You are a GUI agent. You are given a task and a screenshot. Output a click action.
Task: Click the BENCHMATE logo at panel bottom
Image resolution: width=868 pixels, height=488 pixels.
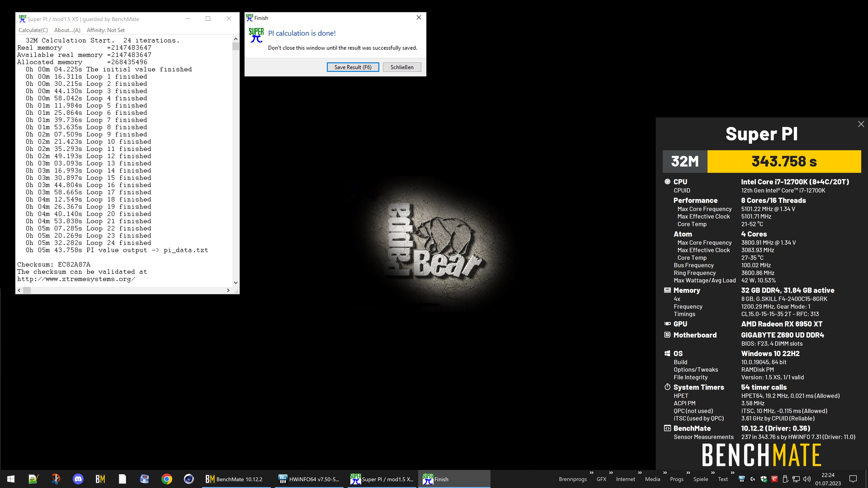(762, 455)
